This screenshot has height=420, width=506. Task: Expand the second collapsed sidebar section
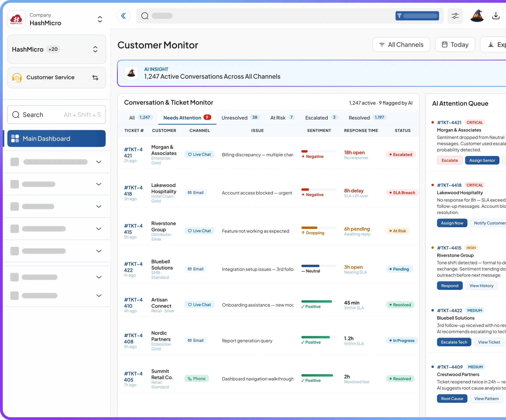99,184
